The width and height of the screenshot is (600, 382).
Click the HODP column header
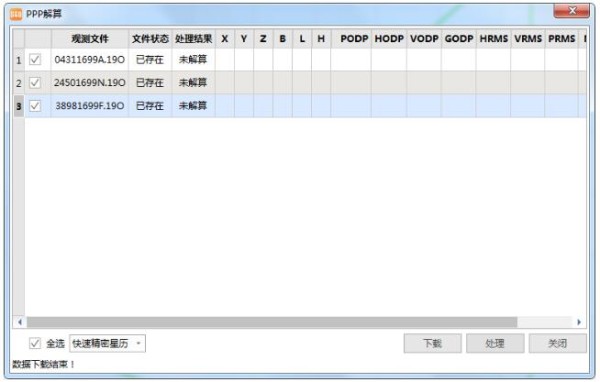pyautogui.click(x=389, y=39)
